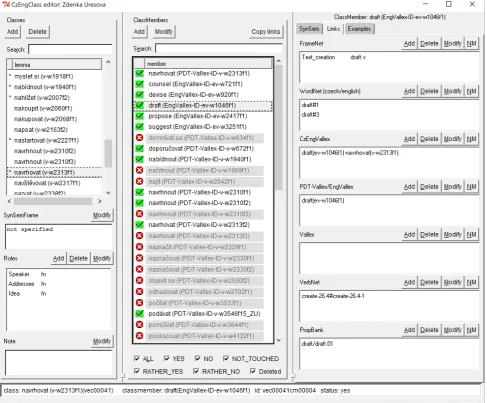Viewport: 487px width, 403px height.
Task: Click Modify button under ClassMembers
Action: [x=164, y=32]
